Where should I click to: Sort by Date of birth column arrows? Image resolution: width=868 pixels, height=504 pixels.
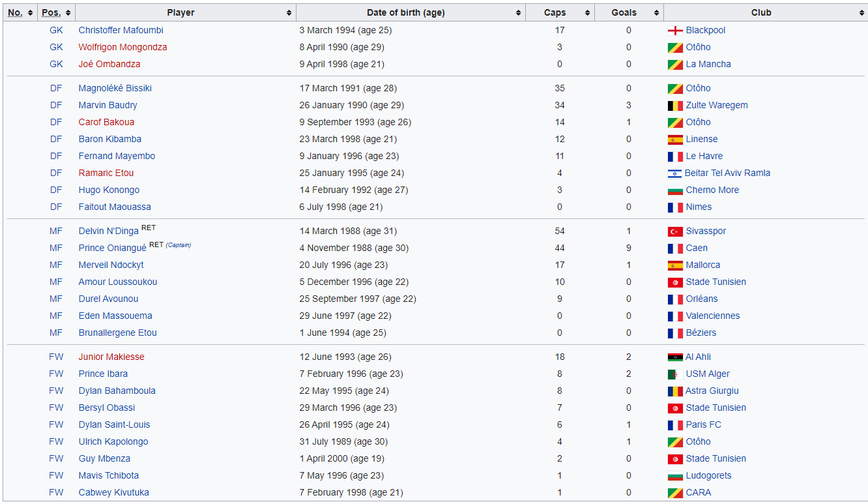click(519, 13)
